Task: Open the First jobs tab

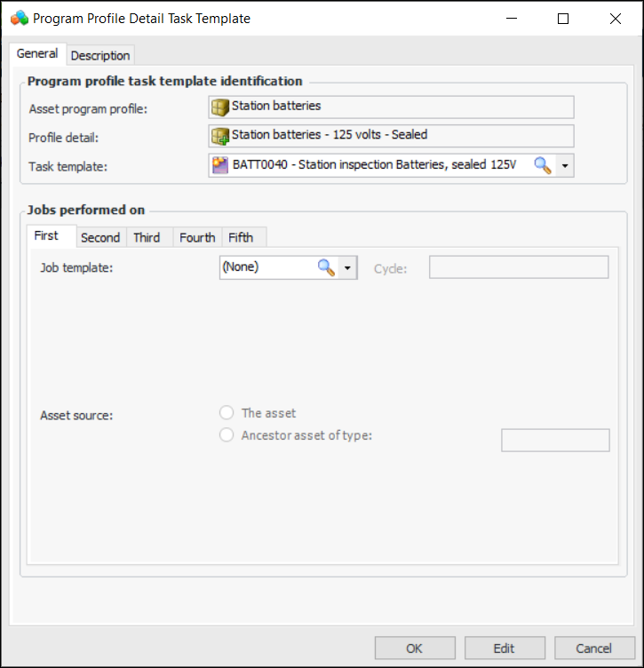Action: pos(52,235)
